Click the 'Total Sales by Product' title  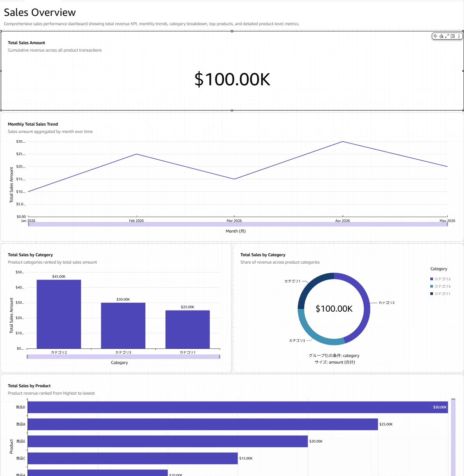[29, 386]
